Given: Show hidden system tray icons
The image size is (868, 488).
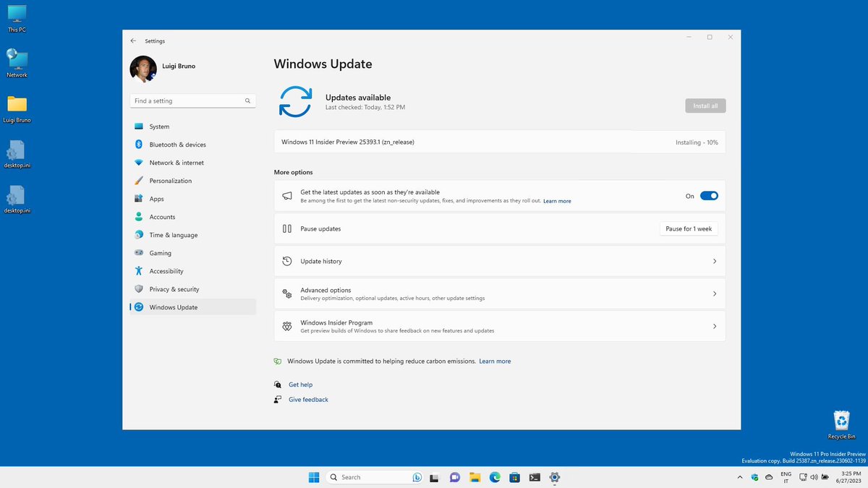Looking at the screenshot, I should pyautogui.click(x=739, y=477).
